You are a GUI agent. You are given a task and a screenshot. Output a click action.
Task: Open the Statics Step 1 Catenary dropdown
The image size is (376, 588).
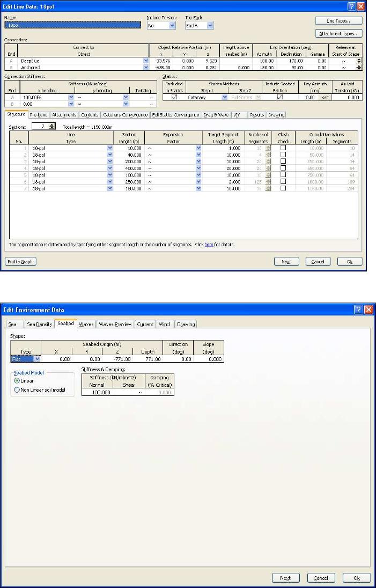pyautogui.click(x=224, y=97)
